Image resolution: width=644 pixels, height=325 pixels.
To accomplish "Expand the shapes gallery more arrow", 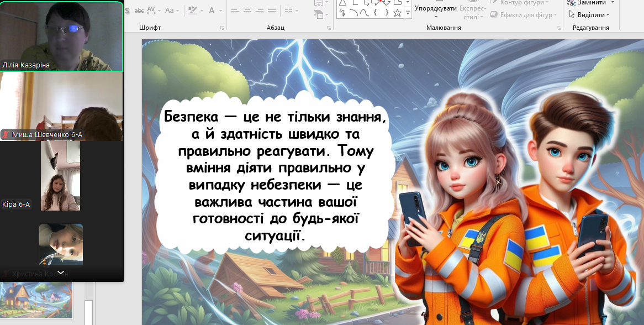I will (408, 13).
